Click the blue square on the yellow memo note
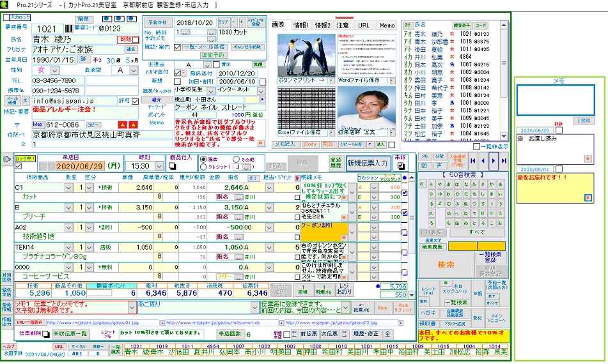Image resolution: width=608 pixels, height=364 pixels. click(x=588, y=198)
